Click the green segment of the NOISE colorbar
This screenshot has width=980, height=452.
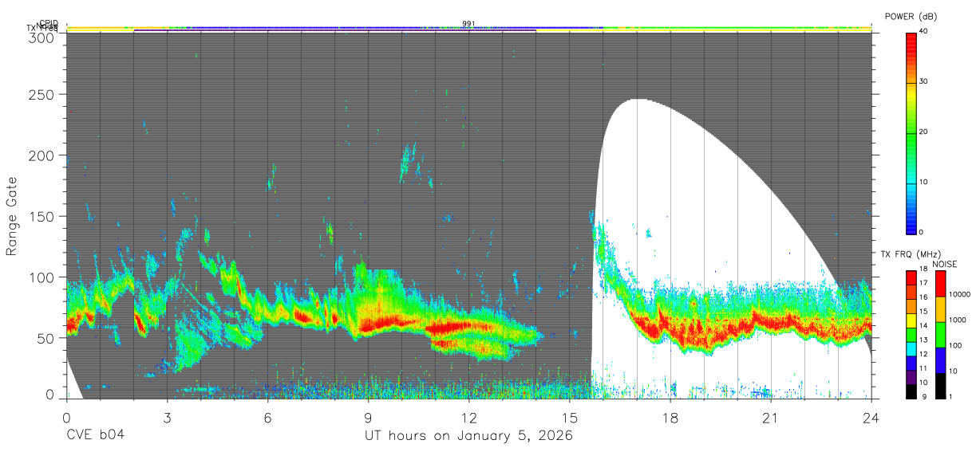[940, 335]
